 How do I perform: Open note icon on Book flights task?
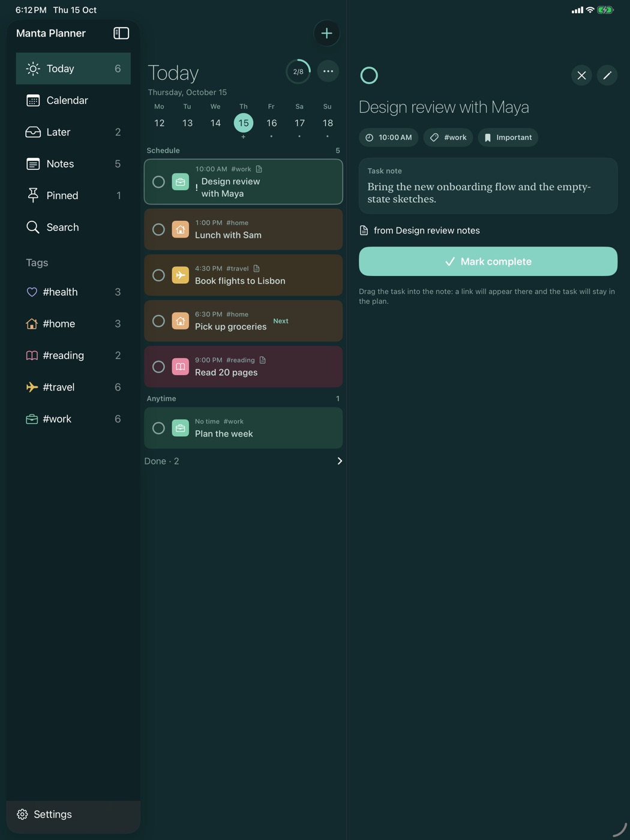point(256,268)
